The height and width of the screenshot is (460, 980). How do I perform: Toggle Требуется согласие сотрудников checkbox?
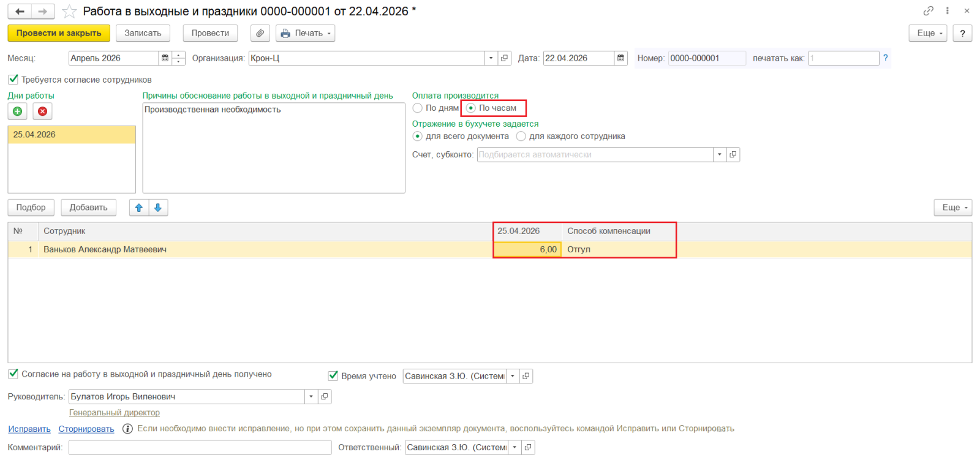13,79
